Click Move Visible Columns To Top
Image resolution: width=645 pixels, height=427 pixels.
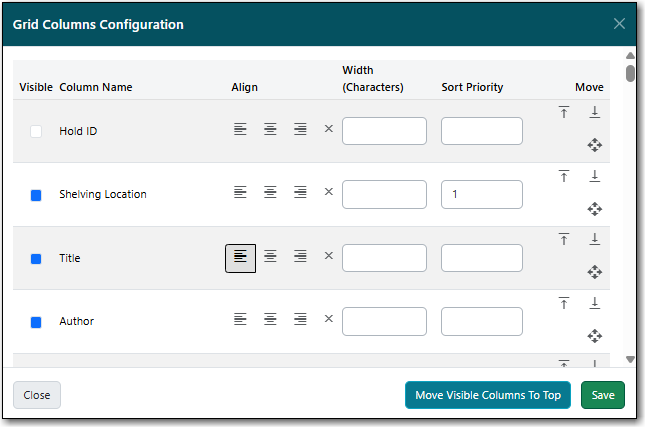488,395
